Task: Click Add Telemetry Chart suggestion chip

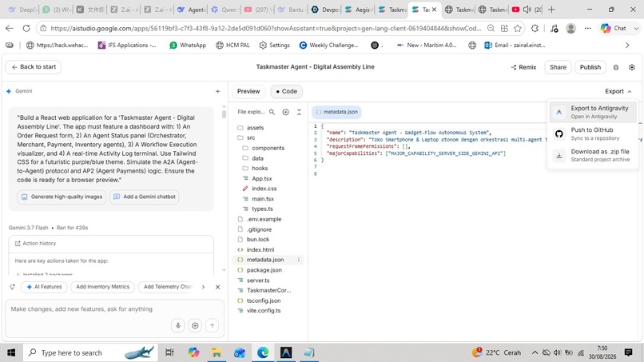Action: tap(168, 287)
